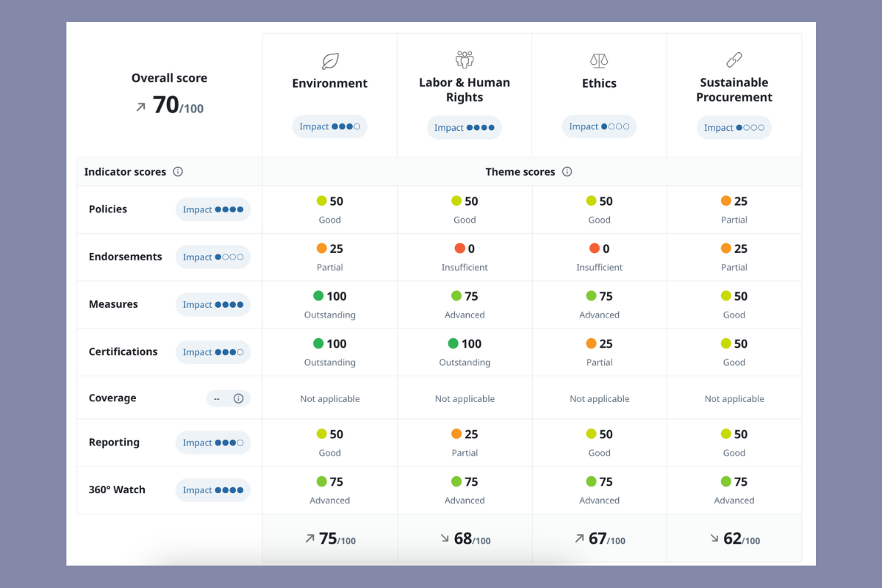Click the Measures row label
882x588 pixels.
coord(113,304)
